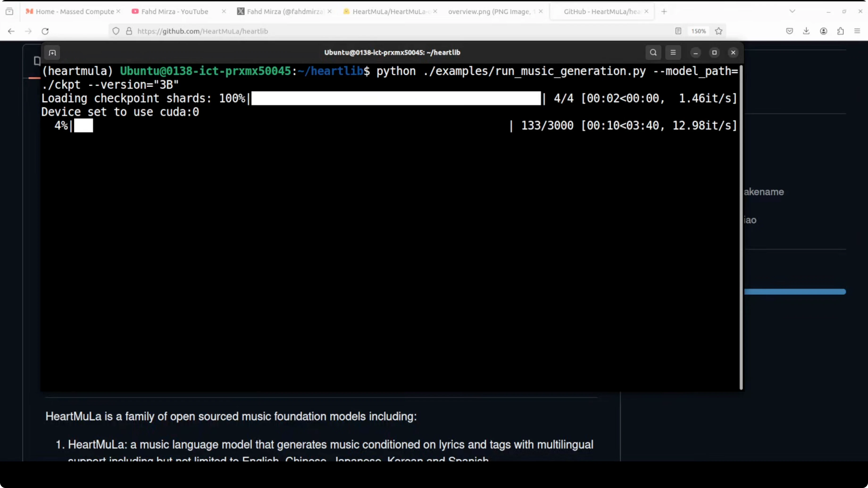The width and height of the screenshot is (868, 488).
Task: Reload the current GitHub page
Action: click(x=45, y=31)
